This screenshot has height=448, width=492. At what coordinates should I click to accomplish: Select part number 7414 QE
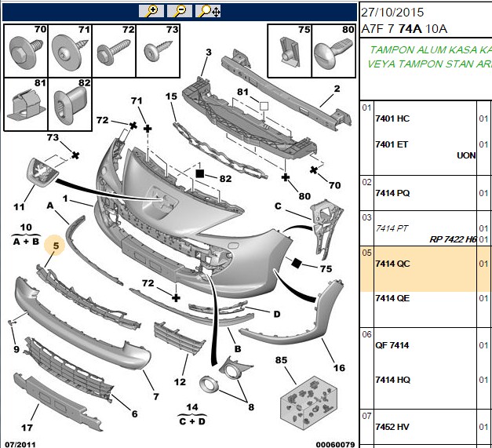click(x=392, y=298)
